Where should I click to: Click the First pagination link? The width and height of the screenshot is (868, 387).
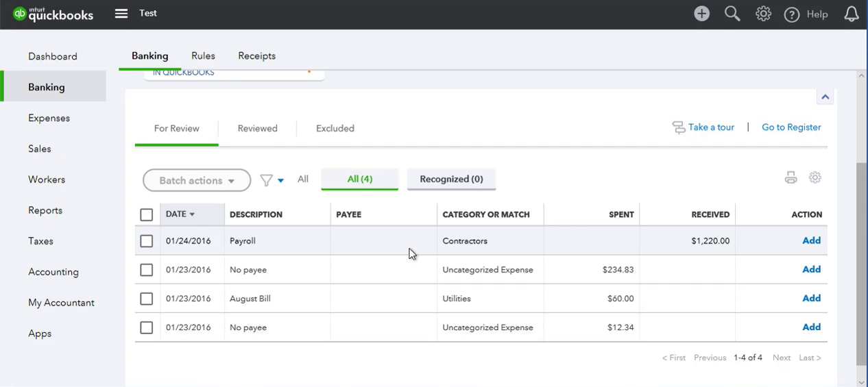click(673, 358)
